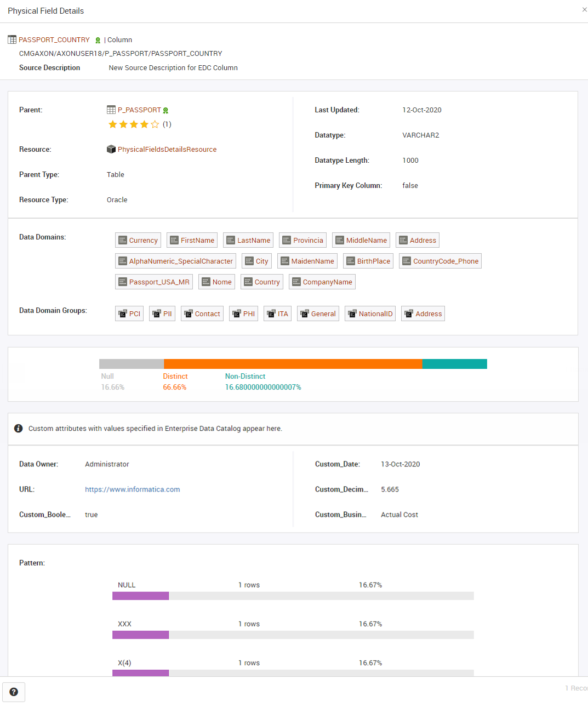Open the PhysicalFieldsDetailsResource link
This screenshot has height=707, width=588.
tap(167, 150)
